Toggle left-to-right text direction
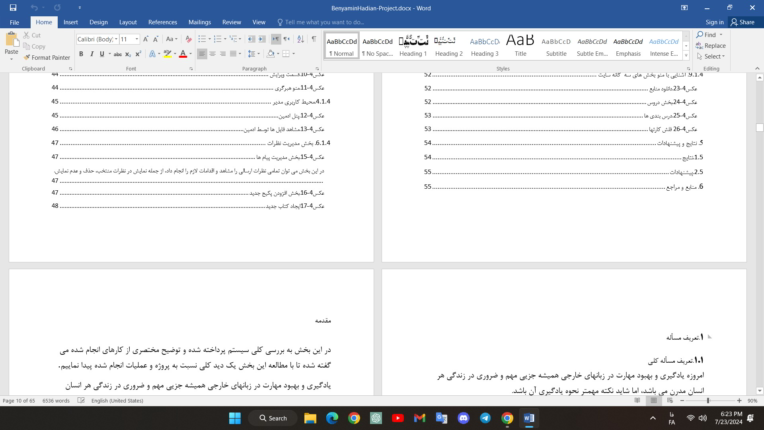This screenshot has height=430, width=764. [276, 39]
